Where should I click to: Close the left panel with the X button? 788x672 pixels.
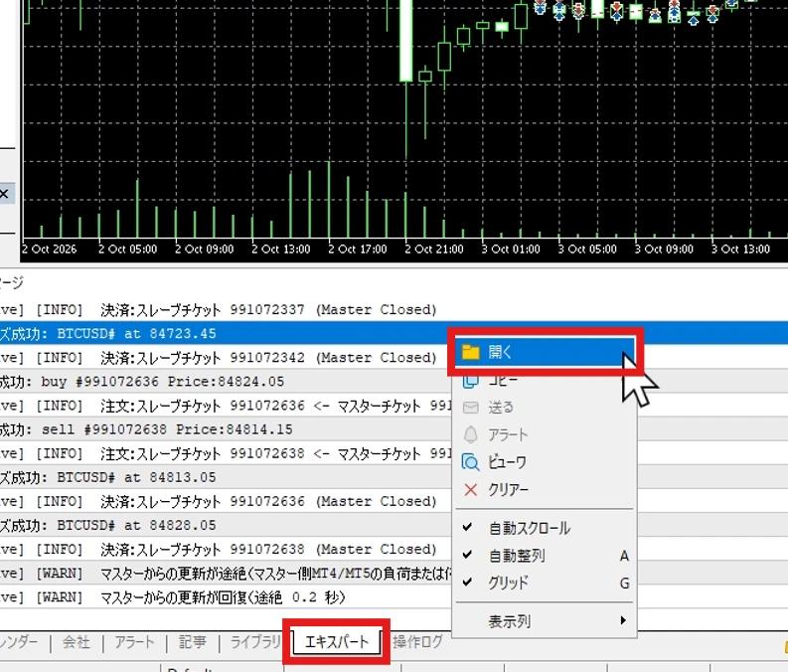point(4,194)
